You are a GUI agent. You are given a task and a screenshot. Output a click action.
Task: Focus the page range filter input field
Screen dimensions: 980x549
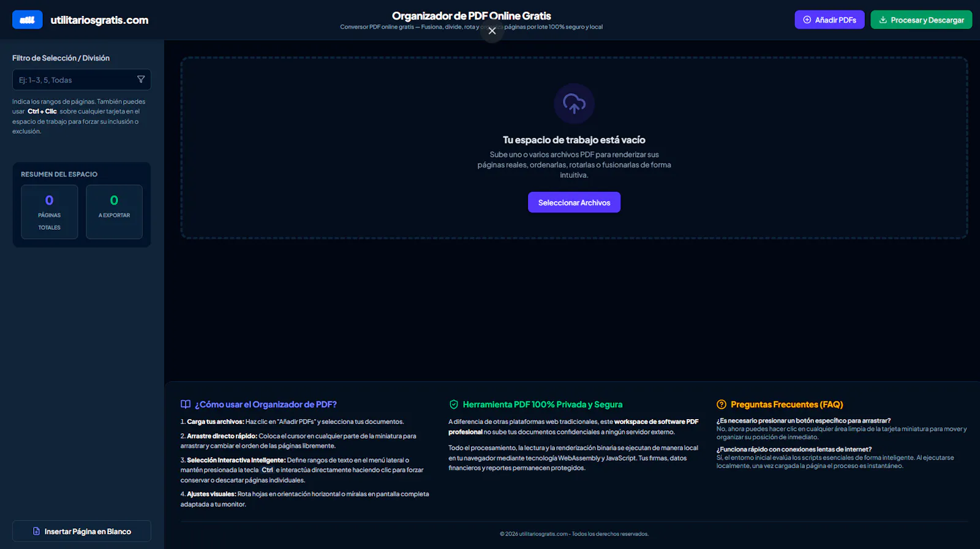pos(81,80)
